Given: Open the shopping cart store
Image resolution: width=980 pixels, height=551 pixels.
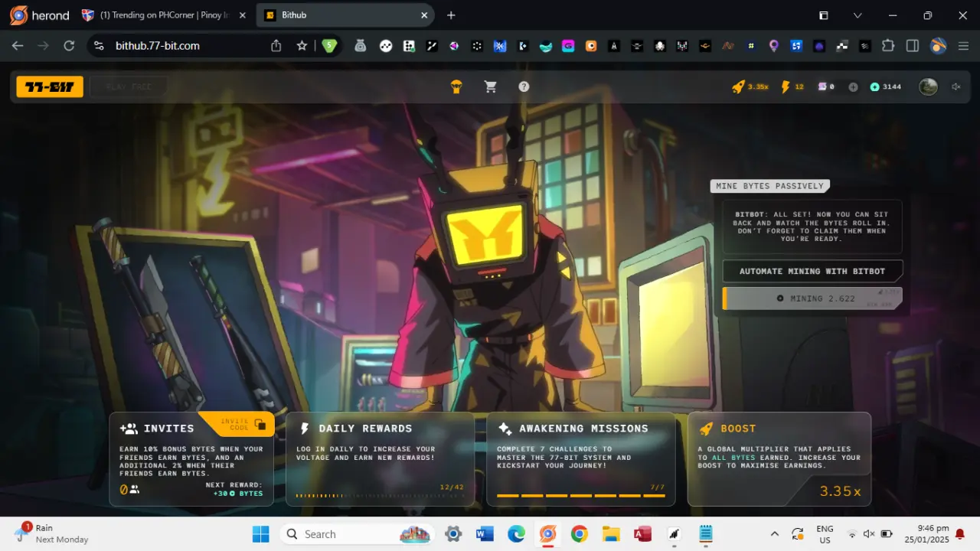Looking at the screenshot, I should pyautogui.click(x=491, y=86).
